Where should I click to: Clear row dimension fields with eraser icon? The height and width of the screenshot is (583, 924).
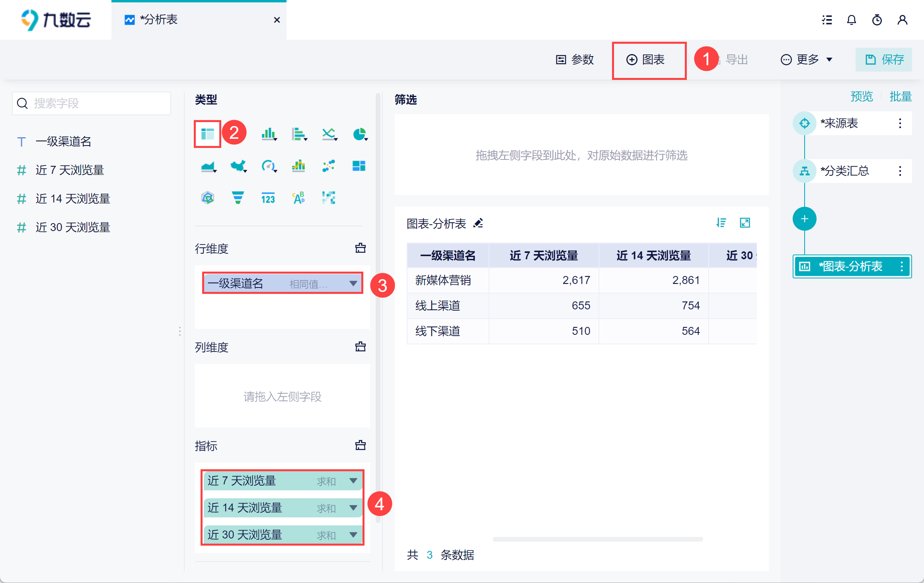click(360, 248)
